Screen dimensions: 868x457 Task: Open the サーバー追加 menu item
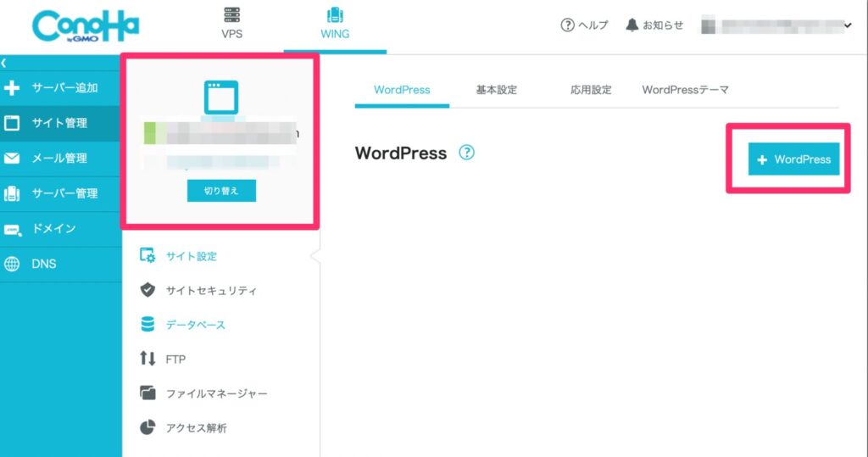tap(60, 87)
